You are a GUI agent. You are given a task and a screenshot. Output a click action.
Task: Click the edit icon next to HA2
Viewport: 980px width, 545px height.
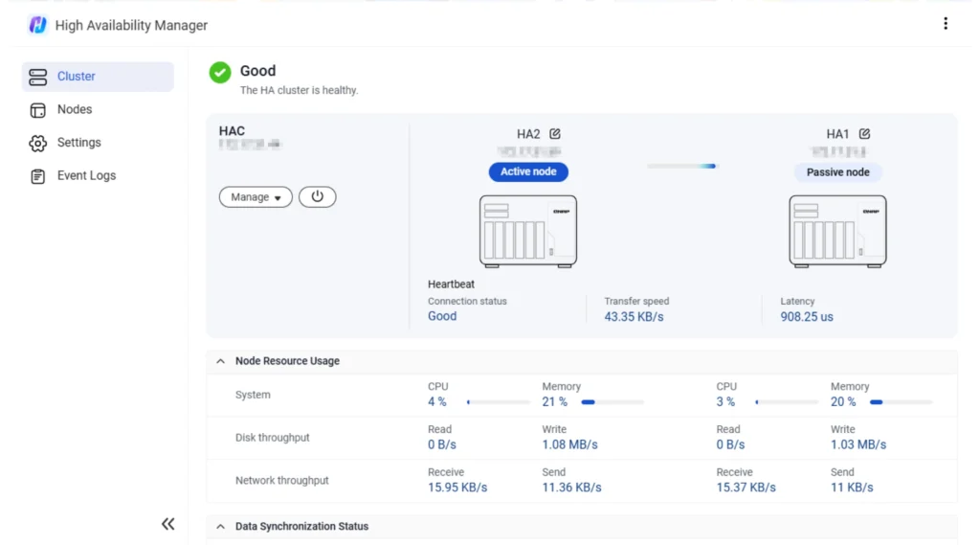(555, 134)
